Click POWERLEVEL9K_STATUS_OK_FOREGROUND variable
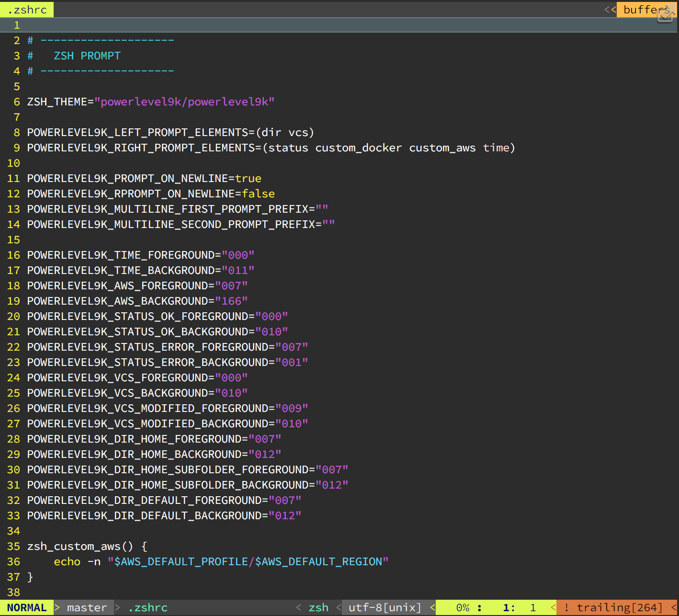The width and height of the screenshot is (679, 616). tap(137, 316)
